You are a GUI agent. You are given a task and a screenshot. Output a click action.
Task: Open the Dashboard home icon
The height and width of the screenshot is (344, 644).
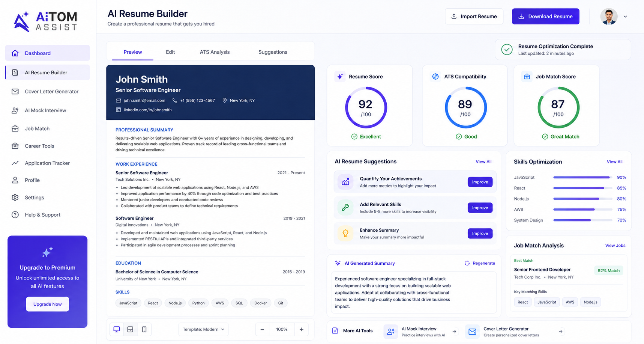pos(15,53)
